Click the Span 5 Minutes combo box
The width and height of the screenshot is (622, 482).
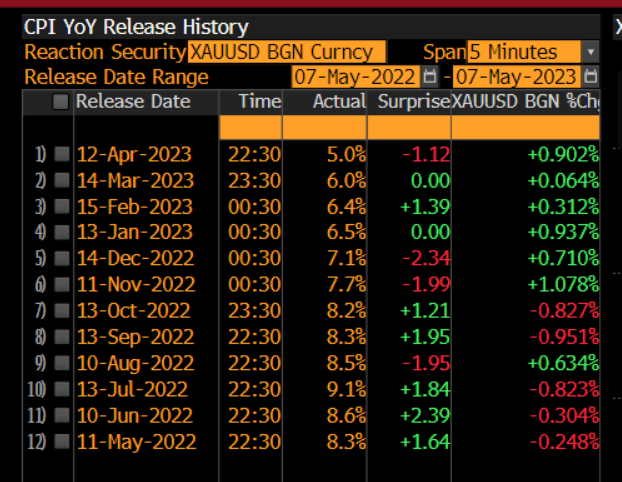click(x=525, y=52)
